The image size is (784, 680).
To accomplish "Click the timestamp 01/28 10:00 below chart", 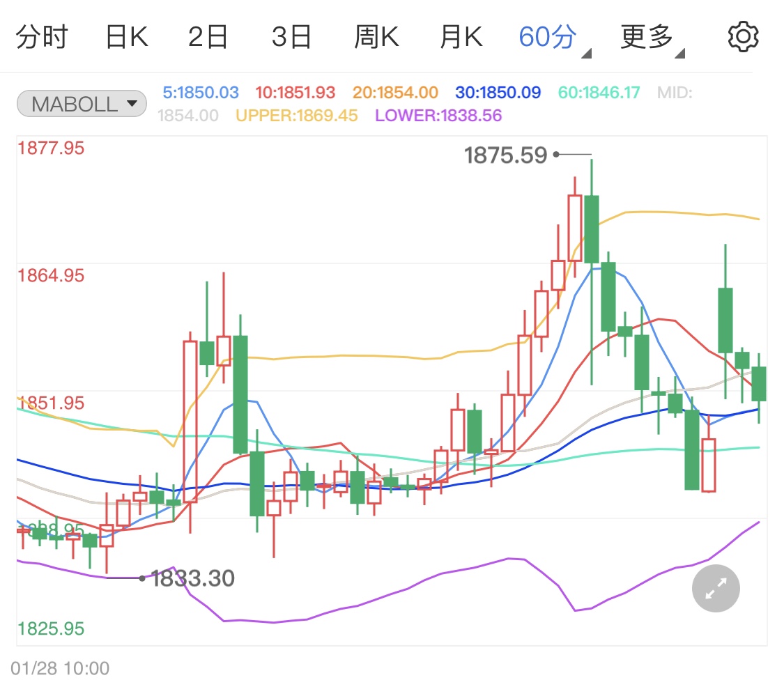I will [61, 667].
